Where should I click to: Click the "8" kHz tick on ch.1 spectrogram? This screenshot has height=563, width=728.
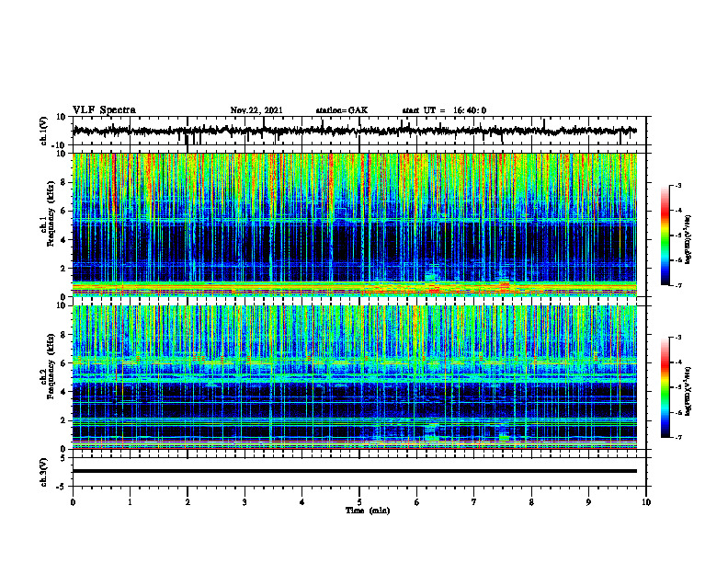64,182
